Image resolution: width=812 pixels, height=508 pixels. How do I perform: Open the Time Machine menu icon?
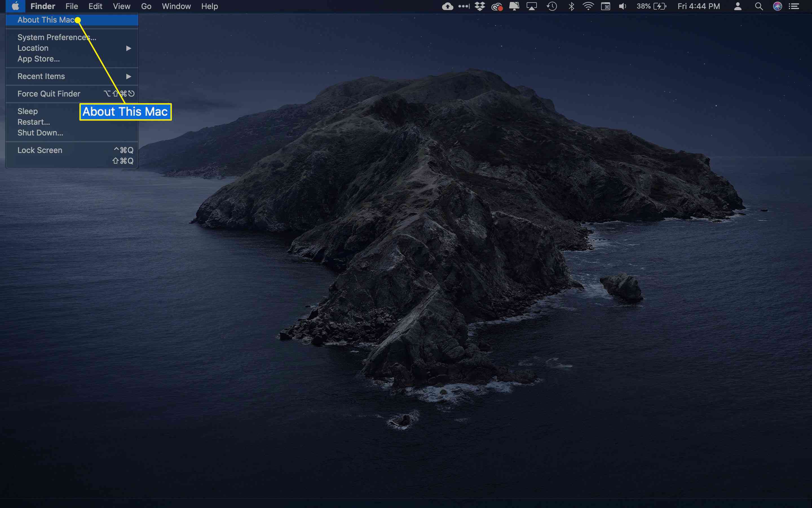pyautogui.click(x=551, y=6)
